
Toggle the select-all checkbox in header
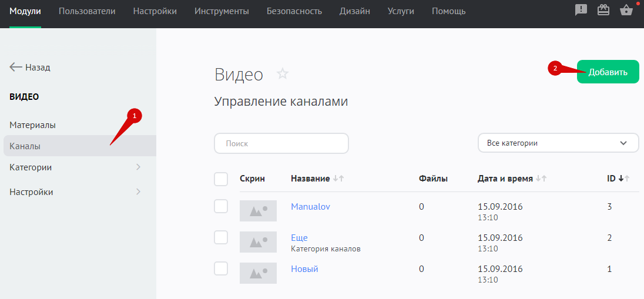pos(221,179)
